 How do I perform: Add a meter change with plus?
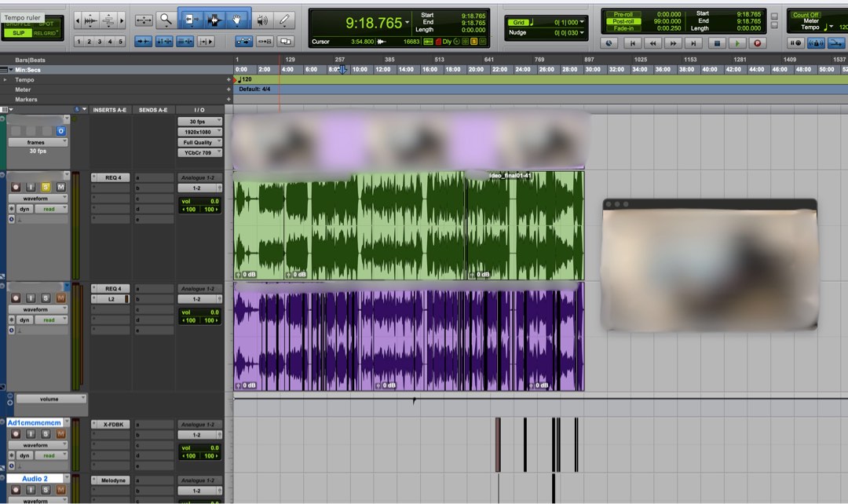coord(228,89)
